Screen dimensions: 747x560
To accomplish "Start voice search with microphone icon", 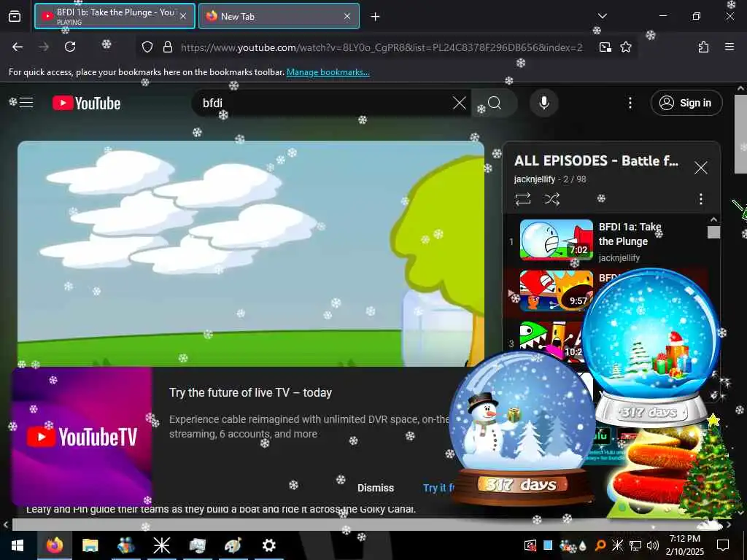I will click(543, 103).
